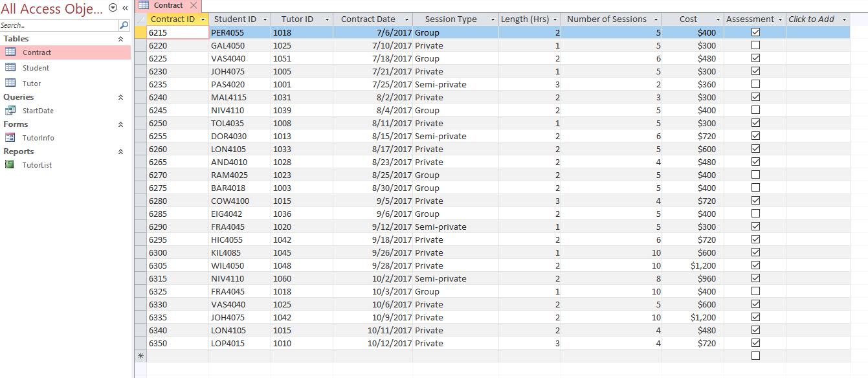This screenshot has height=378, width=868.
Task: Toggle Assessment checkbox for contract 6215
Action: (x=755, y=32)
